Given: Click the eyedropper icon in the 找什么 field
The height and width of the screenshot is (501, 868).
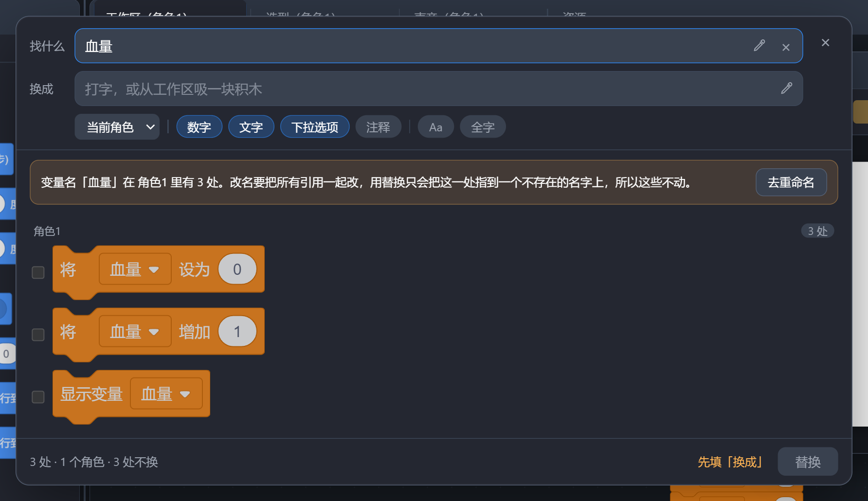Looking at the screenshot, I should (x=759, y=46).
